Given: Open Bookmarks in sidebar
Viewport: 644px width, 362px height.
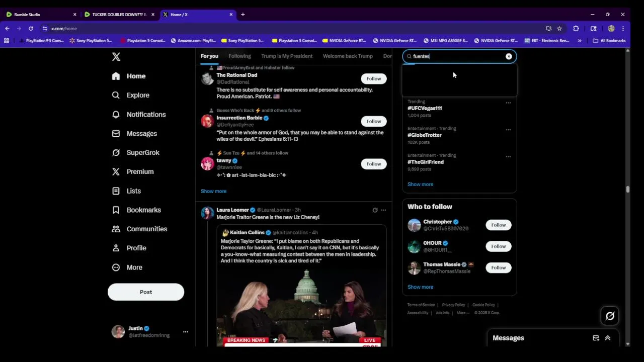Looking at the screenshot, I should [136, 210].
